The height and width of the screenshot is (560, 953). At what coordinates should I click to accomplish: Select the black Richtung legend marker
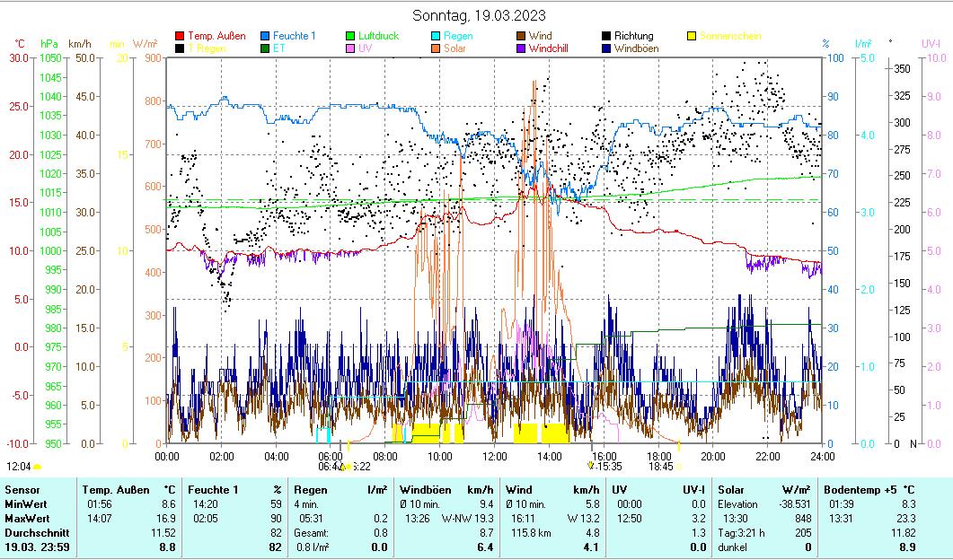click(x=607, y=37)
